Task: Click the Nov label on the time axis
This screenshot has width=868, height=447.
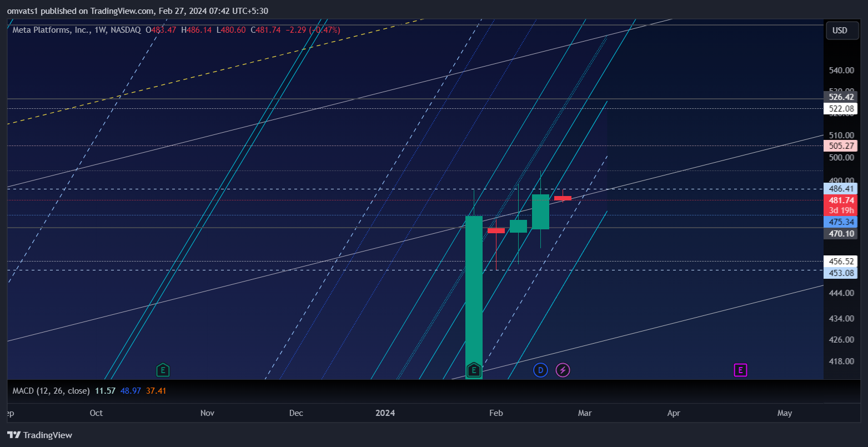Action: point(207,413)
